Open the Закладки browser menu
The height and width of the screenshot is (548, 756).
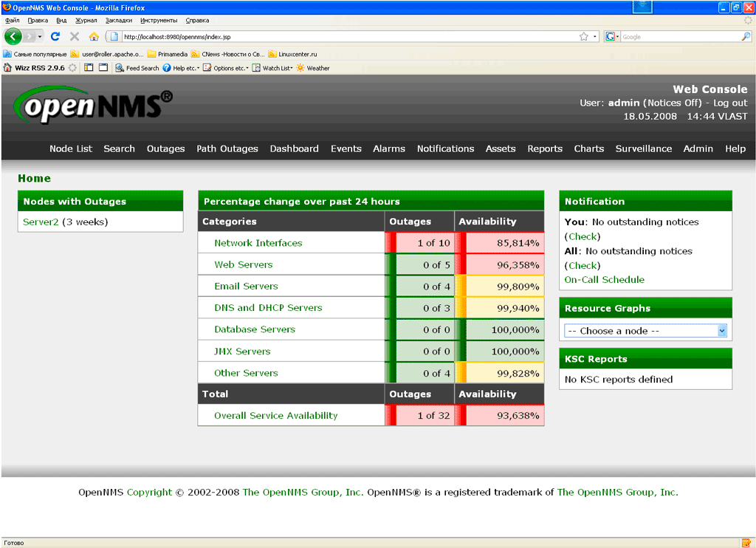coord(118,21)
